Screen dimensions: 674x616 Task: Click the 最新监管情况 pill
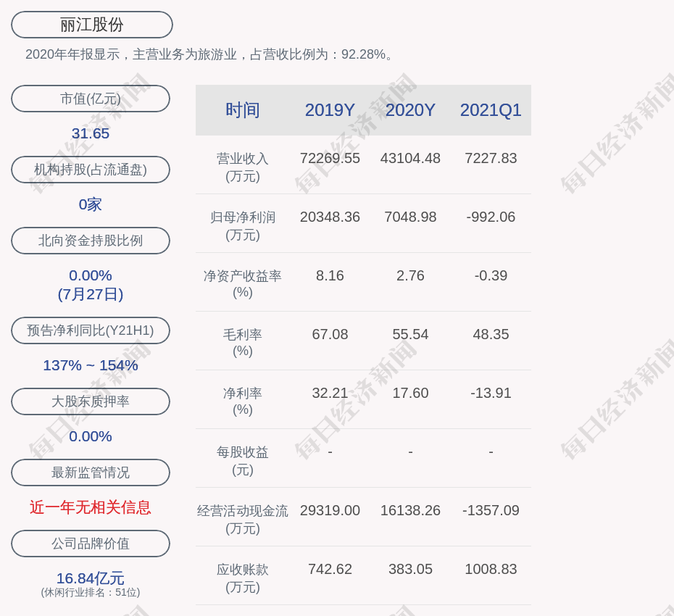[x=91, y=473]
